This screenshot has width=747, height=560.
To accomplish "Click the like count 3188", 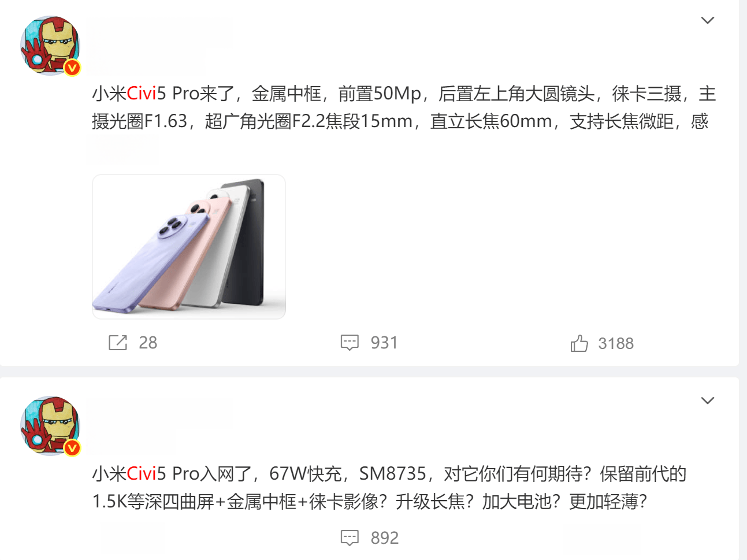I will 616,344.
